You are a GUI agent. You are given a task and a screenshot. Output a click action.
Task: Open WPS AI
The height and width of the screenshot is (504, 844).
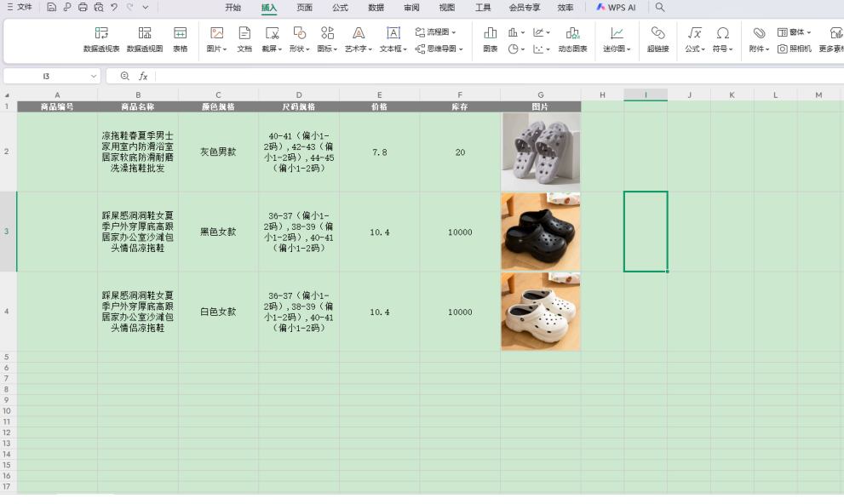click(x=616, y=8)
